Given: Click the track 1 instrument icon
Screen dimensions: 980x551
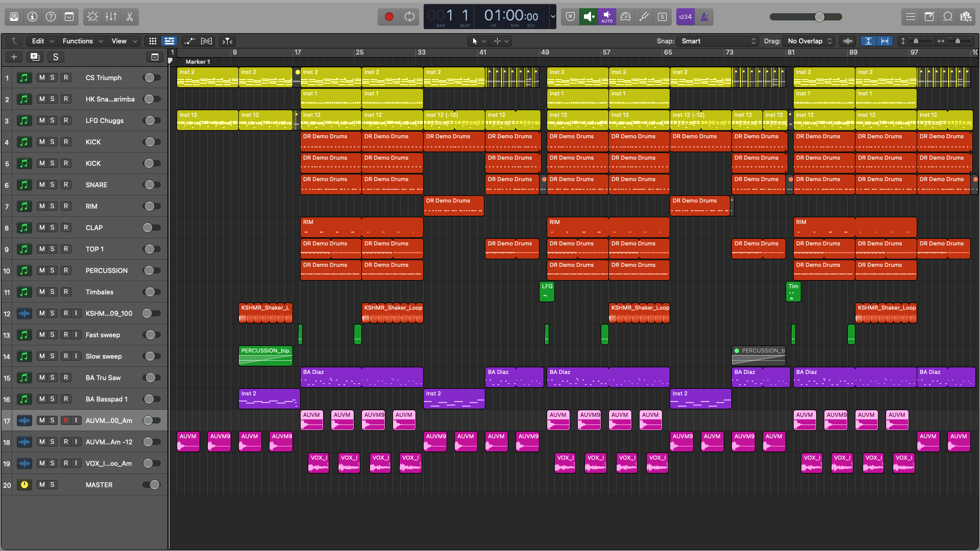Looking at the screenshot, I should click(24, 78).
